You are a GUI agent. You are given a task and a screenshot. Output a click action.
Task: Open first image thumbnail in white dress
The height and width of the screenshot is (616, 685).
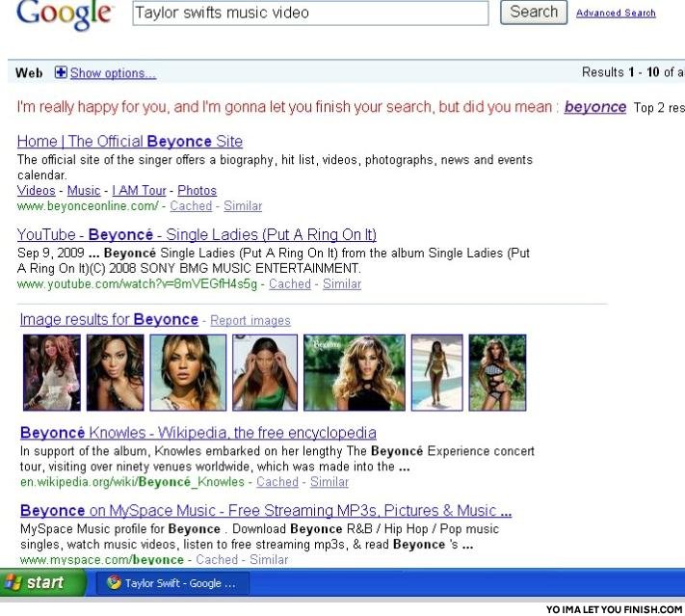[x=52, y=372]
